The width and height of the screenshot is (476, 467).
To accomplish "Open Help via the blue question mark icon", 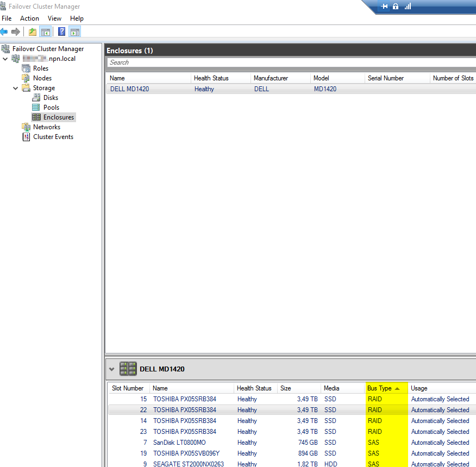I will click(62, 32).
